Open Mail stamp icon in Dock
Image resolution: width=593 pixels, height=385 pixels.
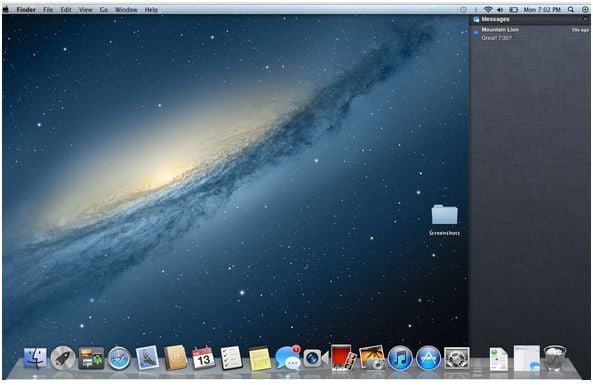pyautogui.click(x=147, y=357)
